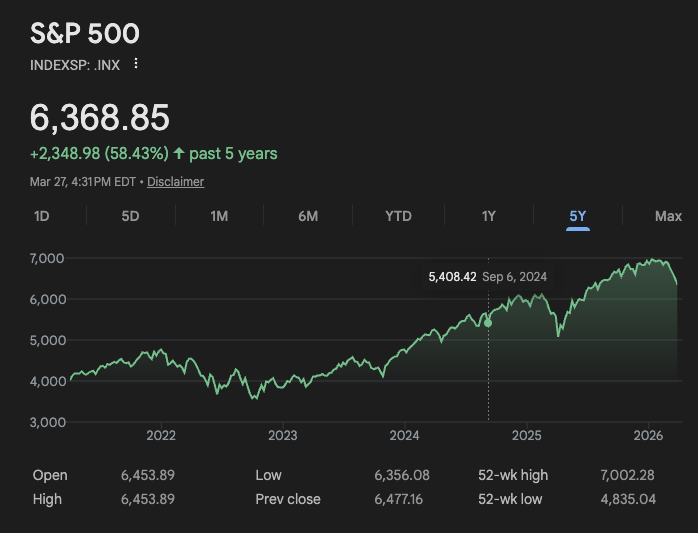Viewport: 698px width, 533px height.
Task: Click the active 5Y tab
Action: coord(578,216)
